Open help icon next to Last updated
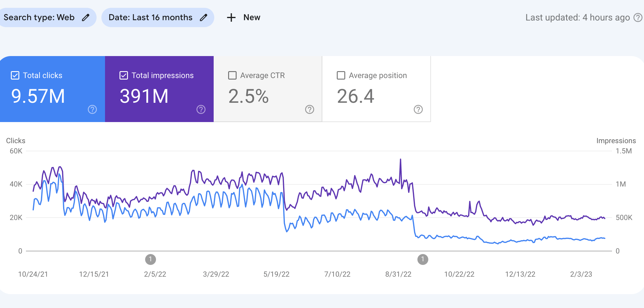 [638, 17]
